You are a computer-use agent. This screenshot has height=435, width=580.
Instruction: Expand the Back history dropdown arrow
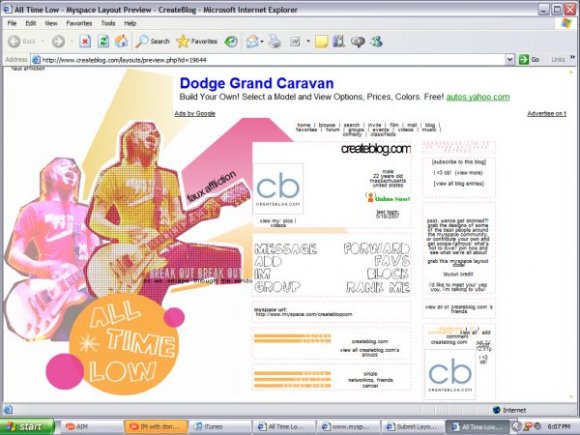pos(43,41)
